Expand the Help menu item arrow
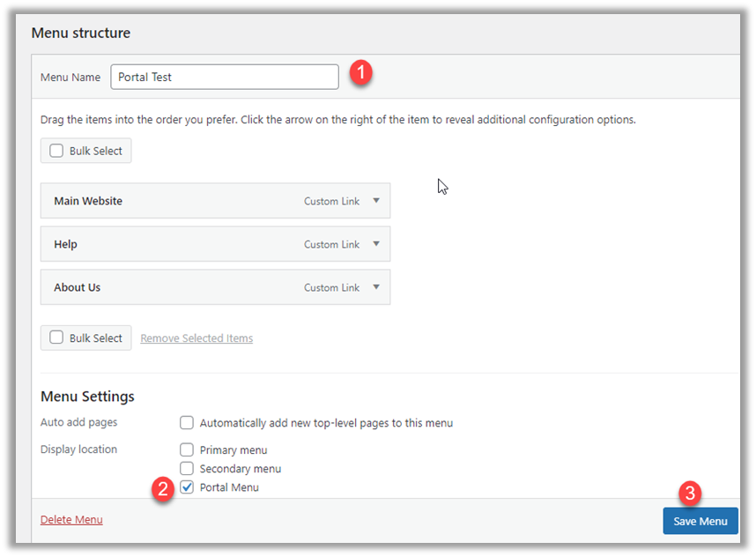The width and height of the screenshot is (756, 557). tap(376, 244)
